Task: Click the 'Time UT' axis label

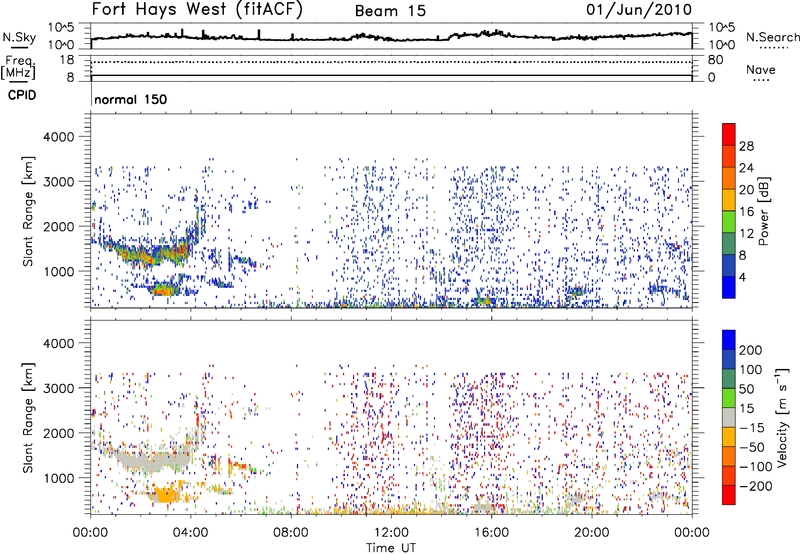Action: pyautogui.click(x=391, y=548)
